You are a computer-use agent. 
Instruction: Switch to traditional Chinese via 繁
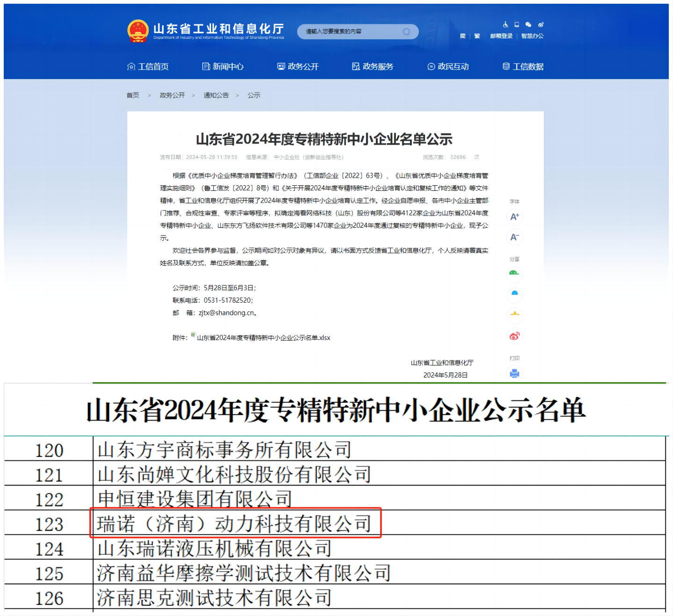click(x=477, y=36)
